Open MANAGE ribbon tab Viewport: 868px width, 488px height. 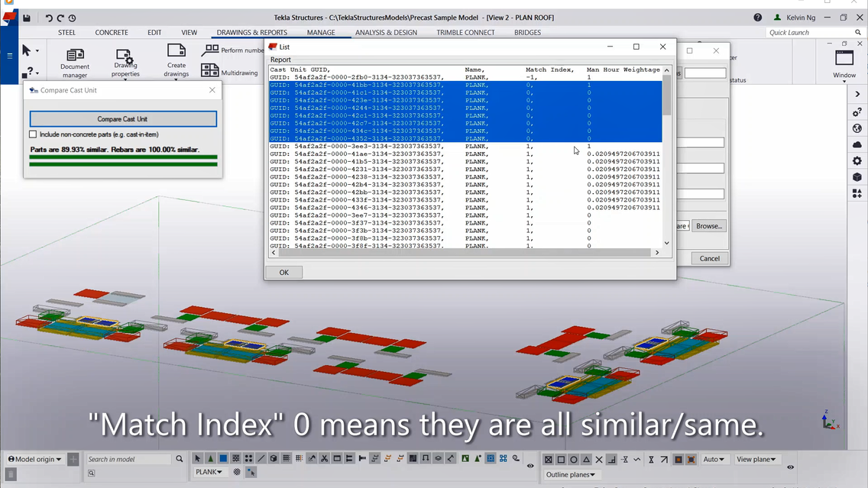pyautogui.click(x=321, y=33)
